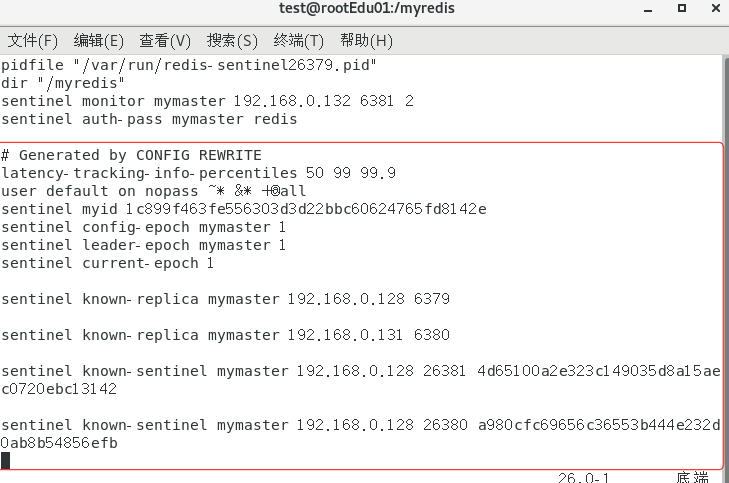Image resolution: width=729 pixels, height=483 pixels.
Task: Click the 'sentinel auth-pass mymaster redis' line
Action: (x=149, y=119)
